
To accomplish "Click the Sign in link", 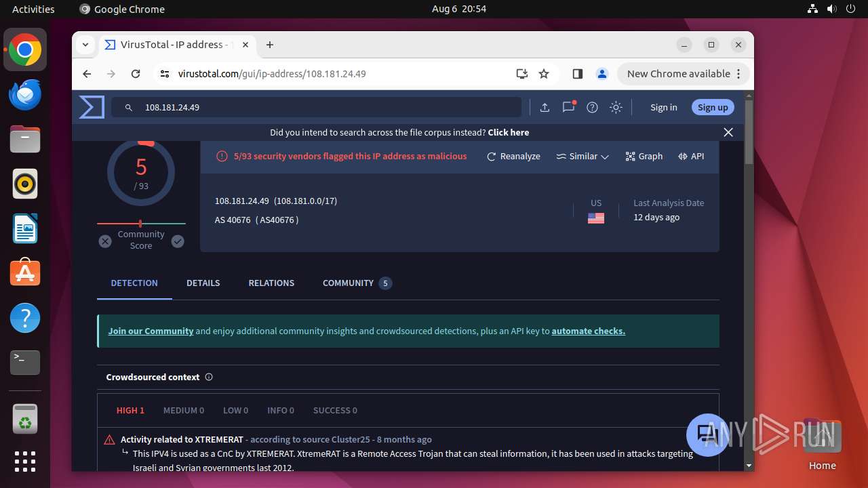I will point(663,107).
